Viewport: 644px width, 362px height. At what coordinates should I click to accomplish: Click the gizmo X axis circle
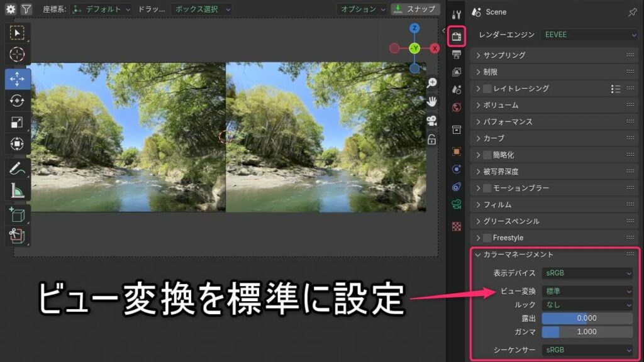pos(435,48)
